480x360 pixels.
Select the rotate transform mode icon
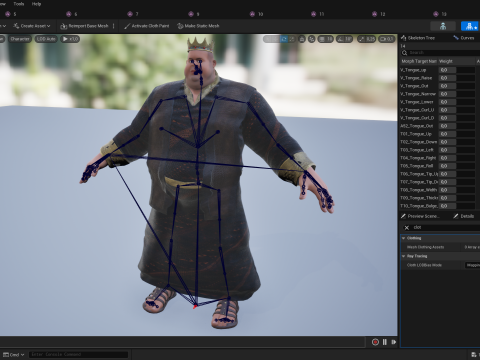click(284, 39)
